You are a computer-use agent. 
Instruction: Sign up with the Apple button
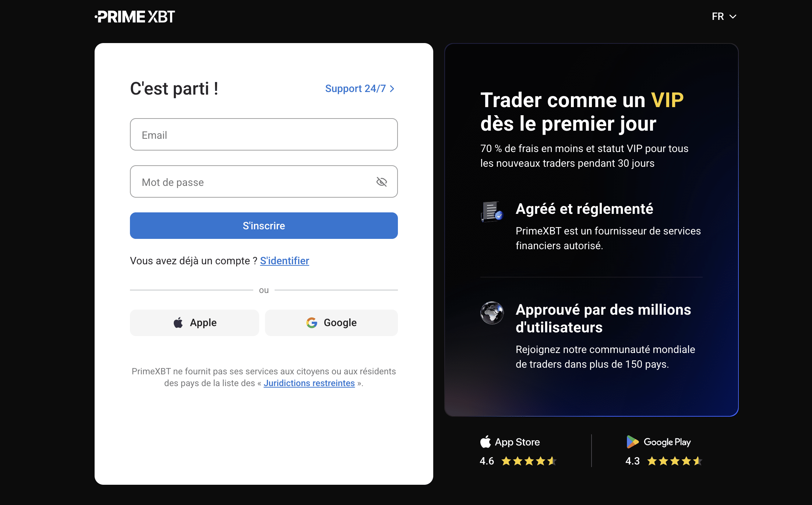click(x=194, y=323)
